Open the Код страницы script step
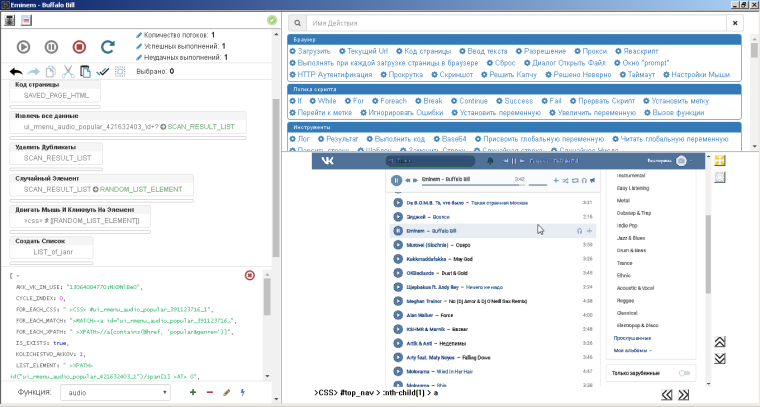760x407 pixels. pyautogui.click(x=37, y=85)
